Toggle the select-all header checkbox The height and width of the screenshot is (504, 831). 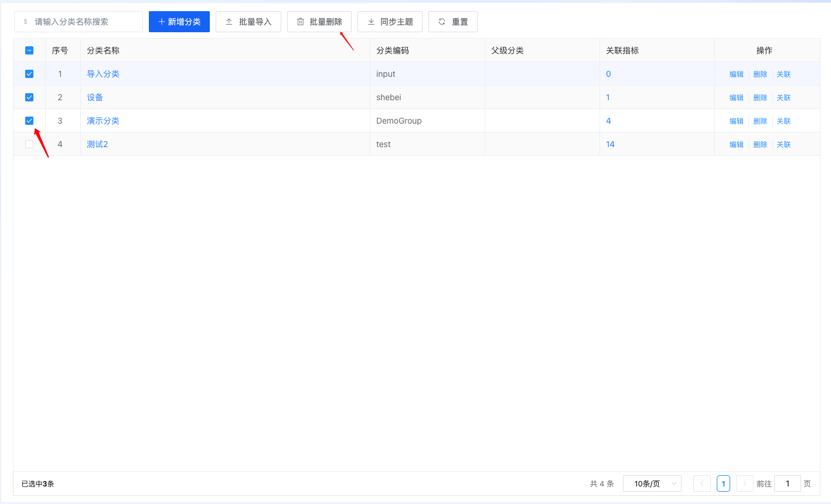[29, 50]
